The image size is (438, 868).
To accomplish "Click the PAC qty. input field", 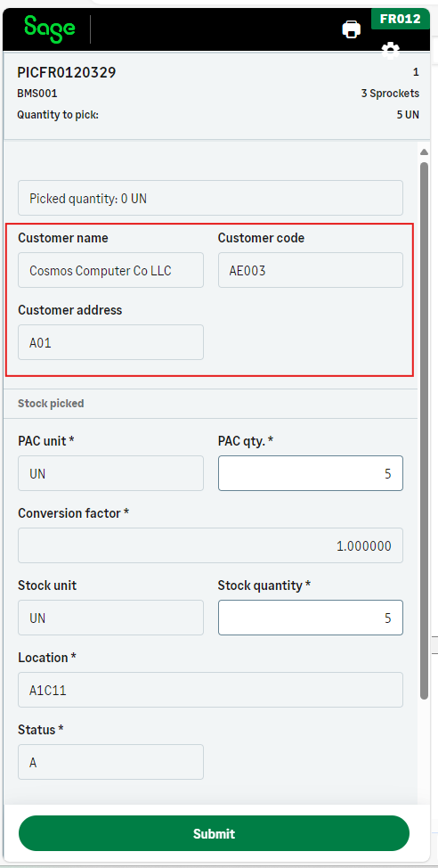I will pos(310,473).
